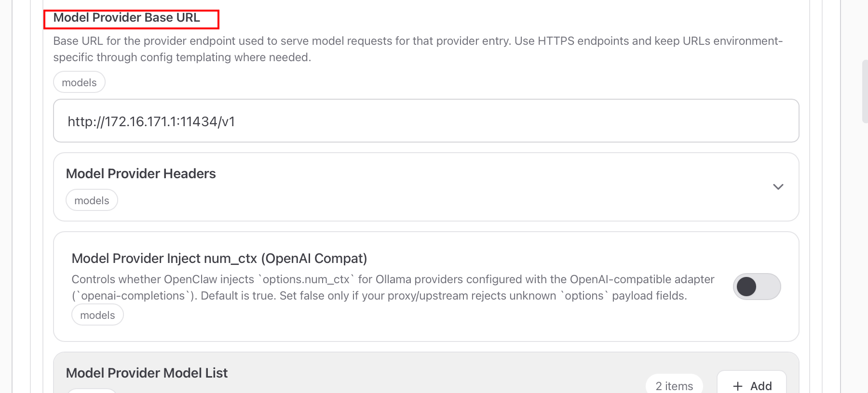Click the plus icon beside Add
The width and height of the screenshot is (868, 393).
pos(738,386)
